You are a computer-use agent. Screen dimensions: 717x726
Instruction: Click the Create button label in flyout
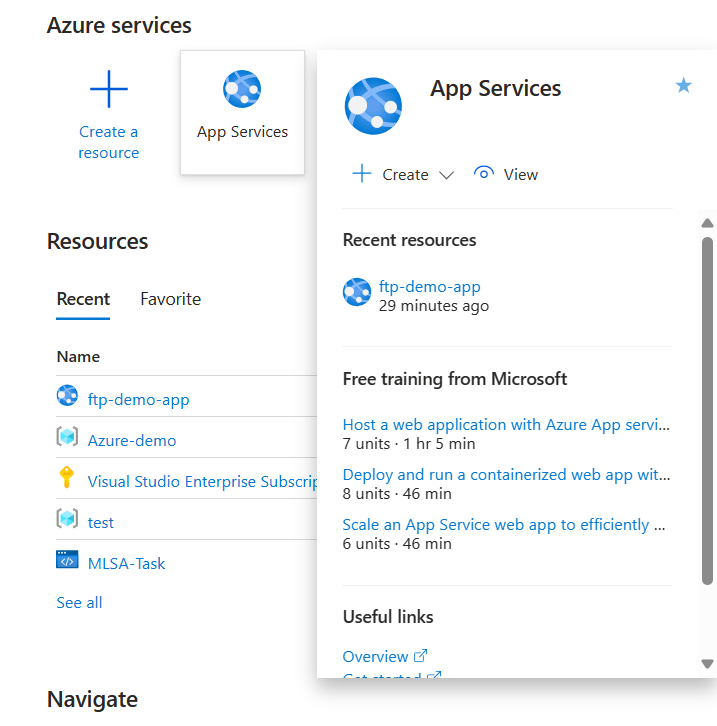(x=405, y=175)
